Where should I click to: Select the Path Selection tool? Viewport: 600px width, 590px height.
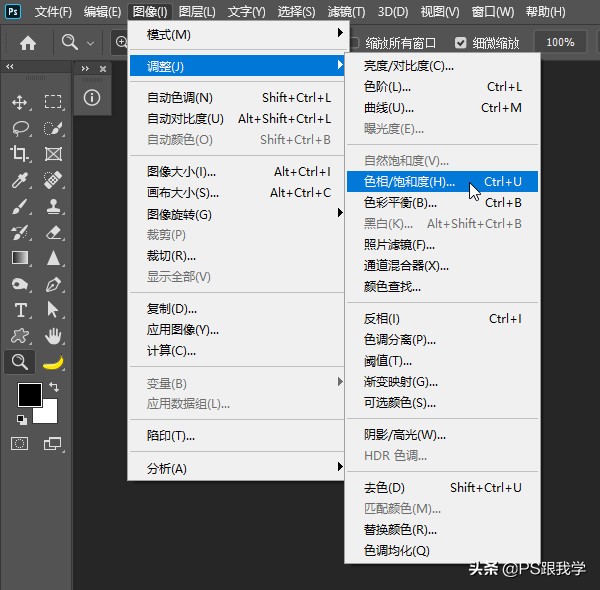coord(53,310)
